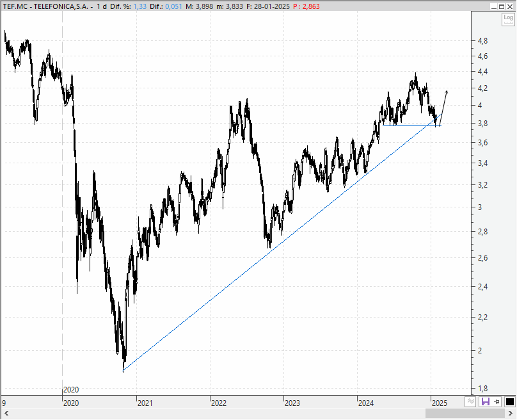The height and width of the screenshot is (420, 517).
Task: Click the 4,4 price axis label
Action: [x=482, y=72]
